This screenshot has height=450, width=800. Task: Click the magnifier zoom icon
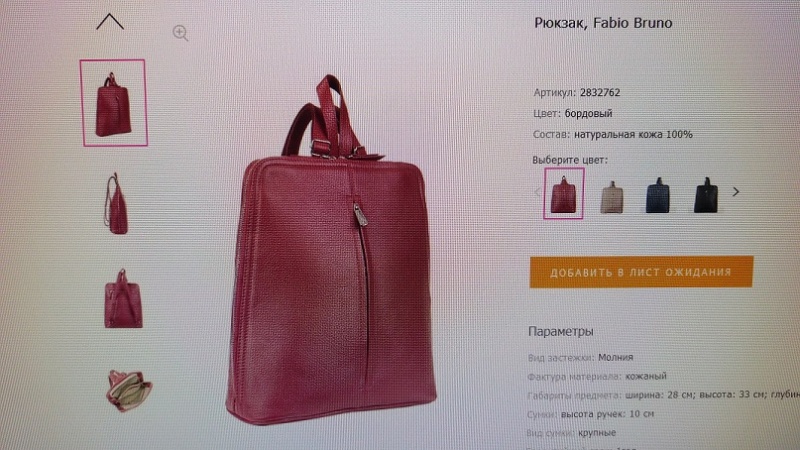click(x=180, y=33)
